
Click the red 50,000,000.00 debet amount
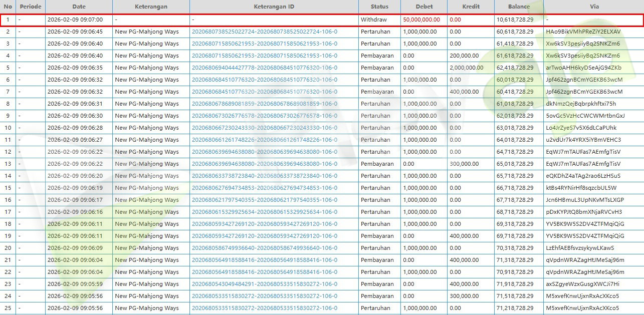coord(421,20)
